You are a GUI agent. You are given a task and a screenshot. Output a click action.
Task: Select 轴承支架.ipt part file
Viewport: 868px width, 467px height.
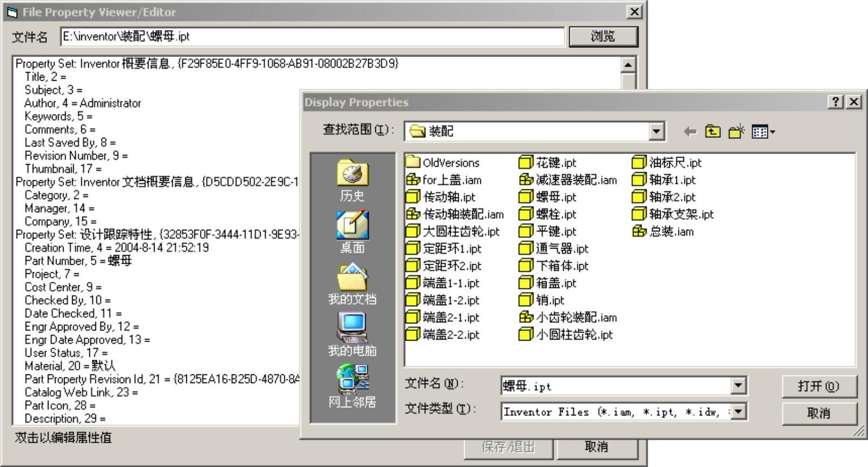point(673,214)
